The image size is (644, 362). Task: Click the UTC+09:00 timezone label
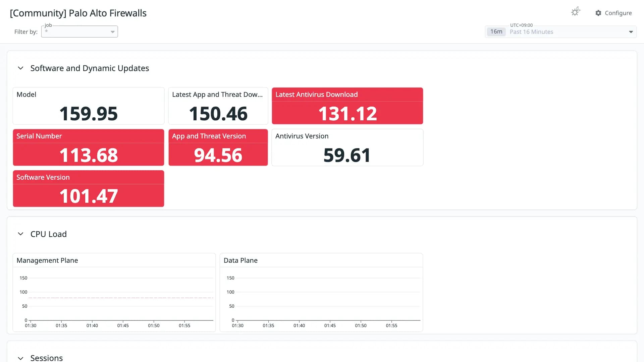521,25
